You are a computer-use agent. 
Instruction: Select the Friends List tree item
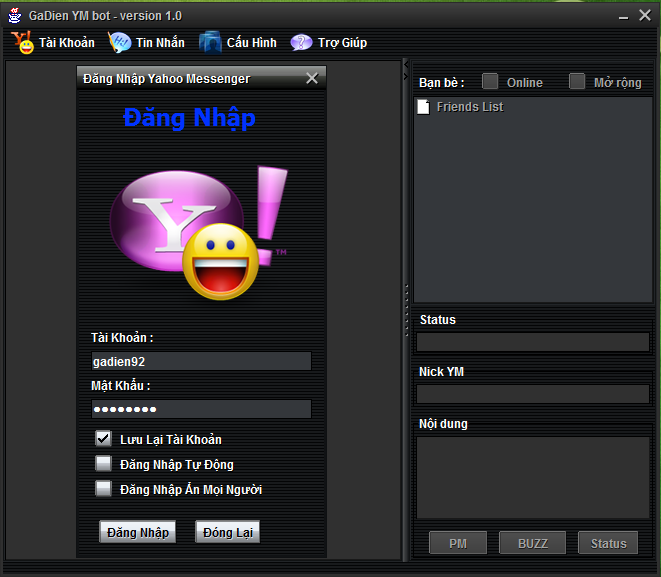point(469,107)
